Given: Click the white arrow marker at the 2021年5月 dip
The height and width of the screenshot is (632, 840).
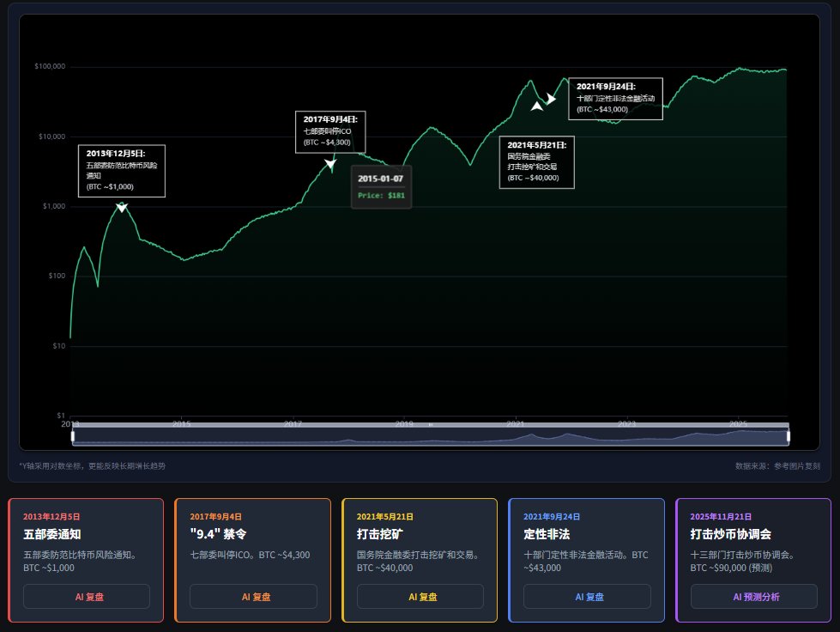Looking at the screenshot, I should click(536, 106).
